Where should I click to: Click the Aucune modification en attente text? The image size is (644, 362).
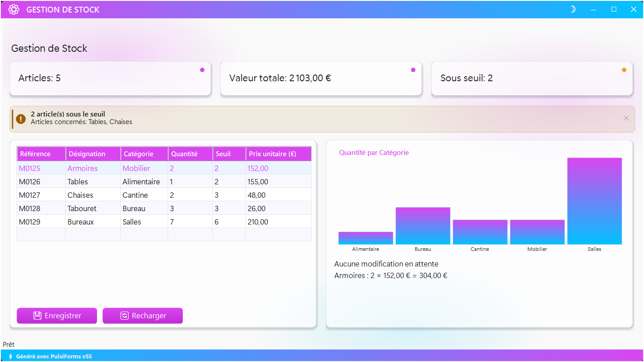tap(386, 264)
